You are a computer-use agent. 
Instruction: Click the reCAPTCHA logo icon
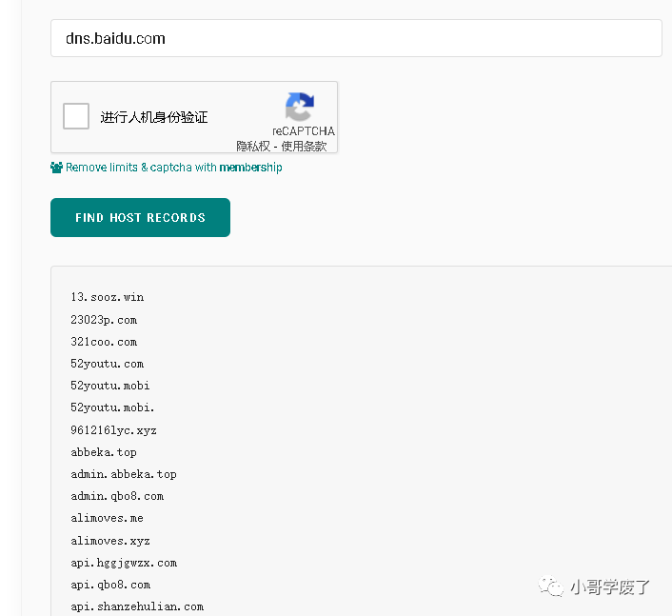pyautogui.click(x=300, y=107)
